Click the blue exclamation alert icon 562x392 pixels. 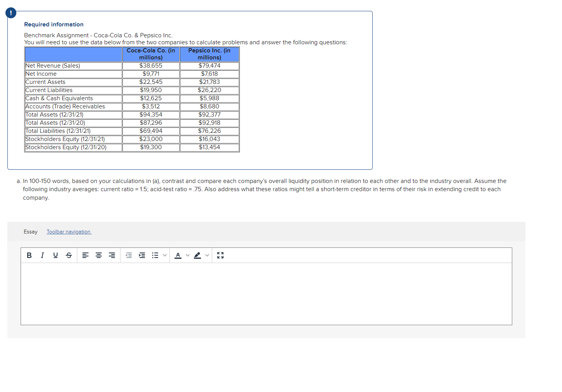tap(10, 12)
